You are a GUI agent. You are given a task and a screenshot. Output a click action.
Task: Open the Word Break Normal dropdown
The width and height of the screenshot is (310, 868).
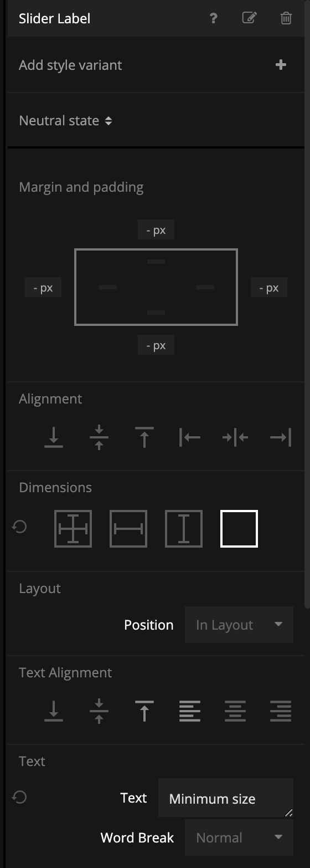239,838
